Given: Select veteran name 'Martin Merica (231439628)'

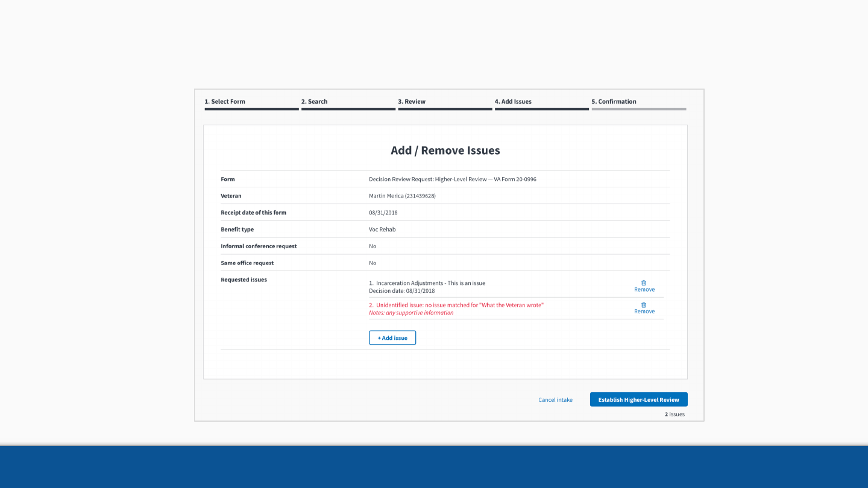Looking at the screenshot, I should [x=402, y=196].
